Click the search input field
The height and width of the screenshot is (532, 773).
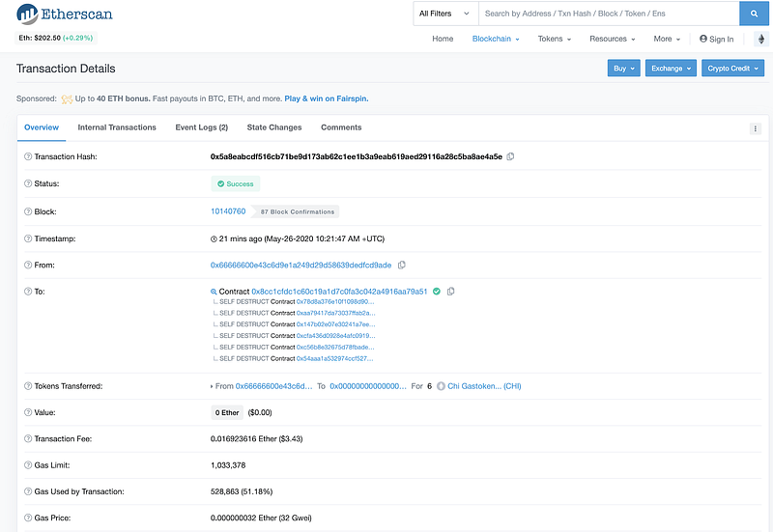[609, 14]
